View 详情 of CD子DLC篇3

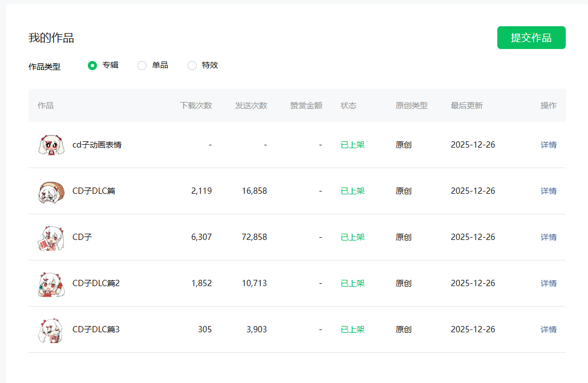click(548, 329)
